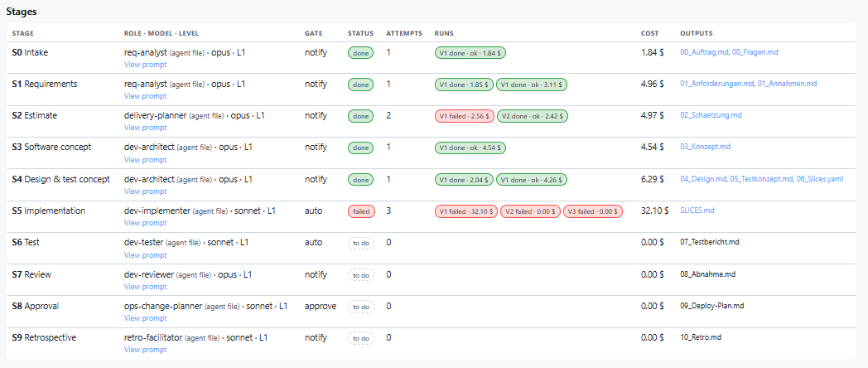The height and width of the screenshot is (368, 868).
Task: Click the OUTPUTS column header
Action: point(697,33)
